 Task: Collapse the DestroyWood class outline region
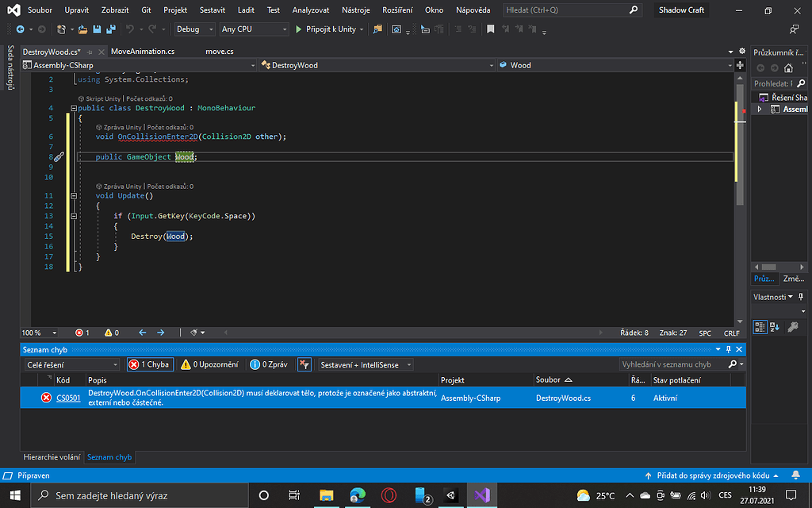click(x=74, y=108)
